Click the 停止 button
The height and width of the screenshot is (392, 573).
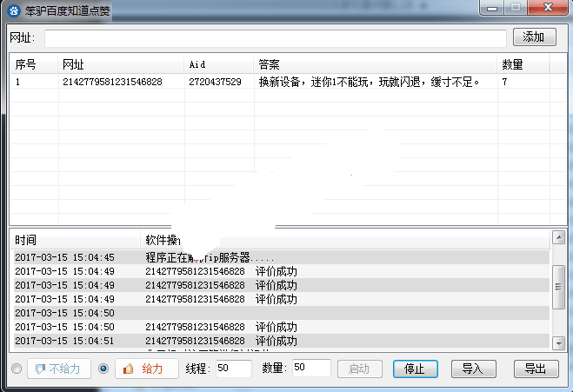pyautogui.click(x=415, y=369)
